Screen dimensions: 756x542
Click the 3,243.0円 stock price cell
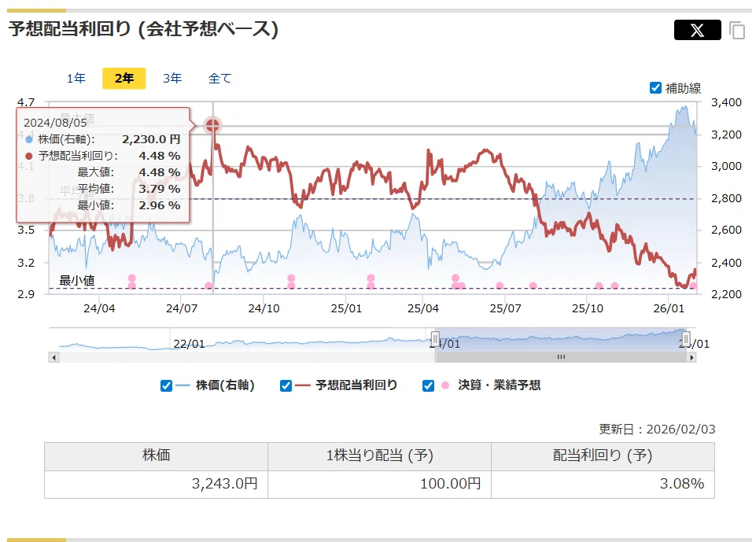click(157, 484)
